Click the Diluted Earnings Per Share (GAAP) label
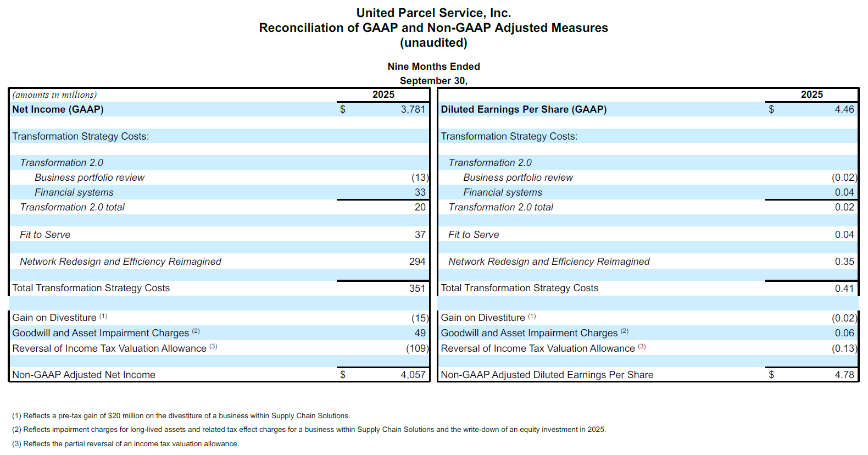 524,109
